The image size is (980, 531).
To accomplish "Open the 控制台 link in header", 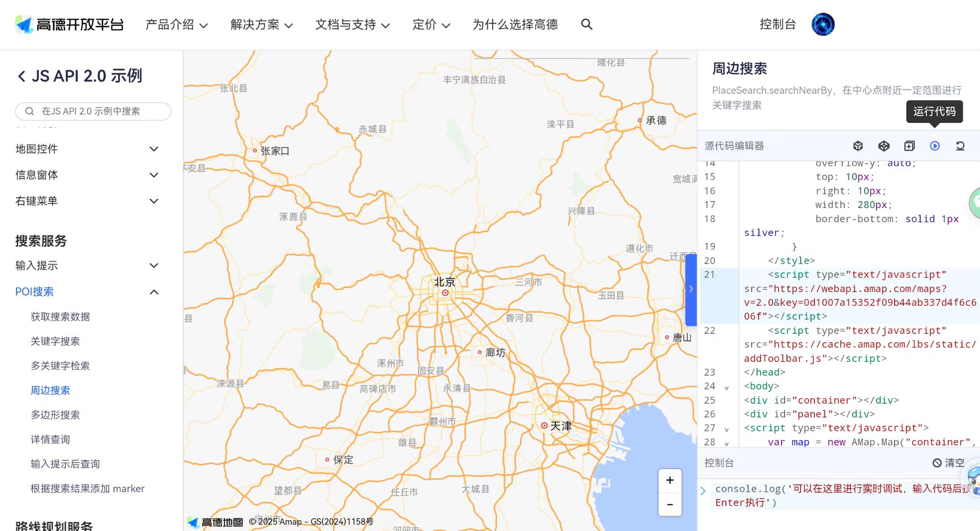I will point(777,25).
